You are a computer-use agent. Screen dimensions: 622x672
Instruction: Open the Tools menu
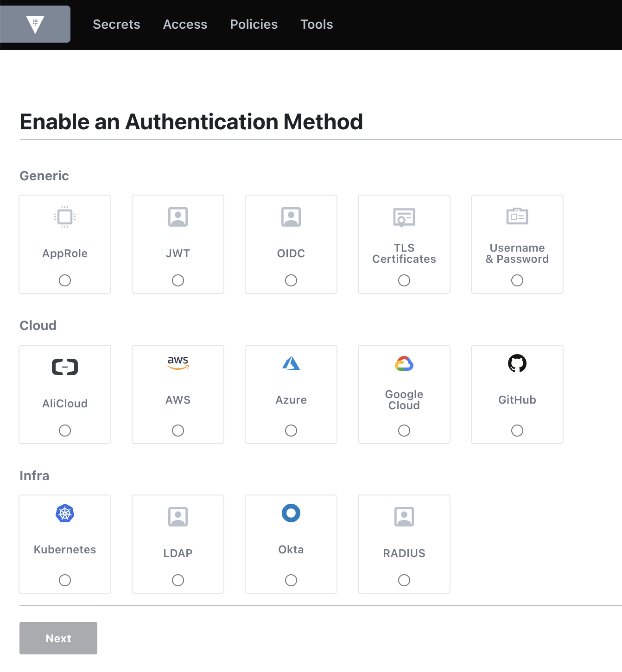(317, 25)
